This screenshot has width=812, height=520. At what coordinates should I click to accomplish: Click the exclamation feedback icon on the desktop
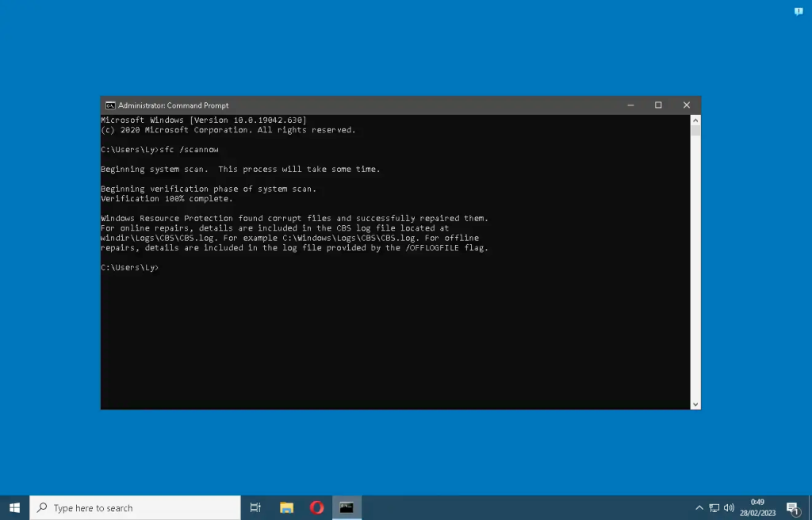click(799, 11)
